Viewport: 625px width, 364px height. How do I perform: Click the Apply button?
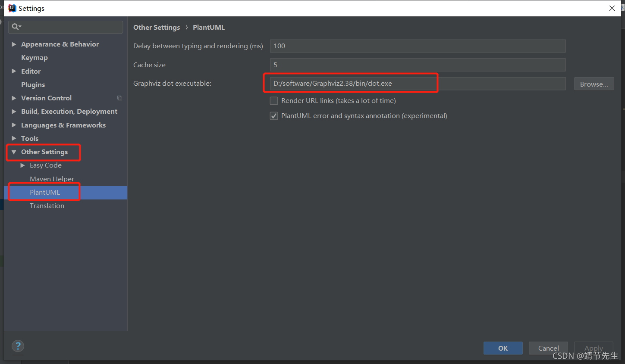[594, 348]
